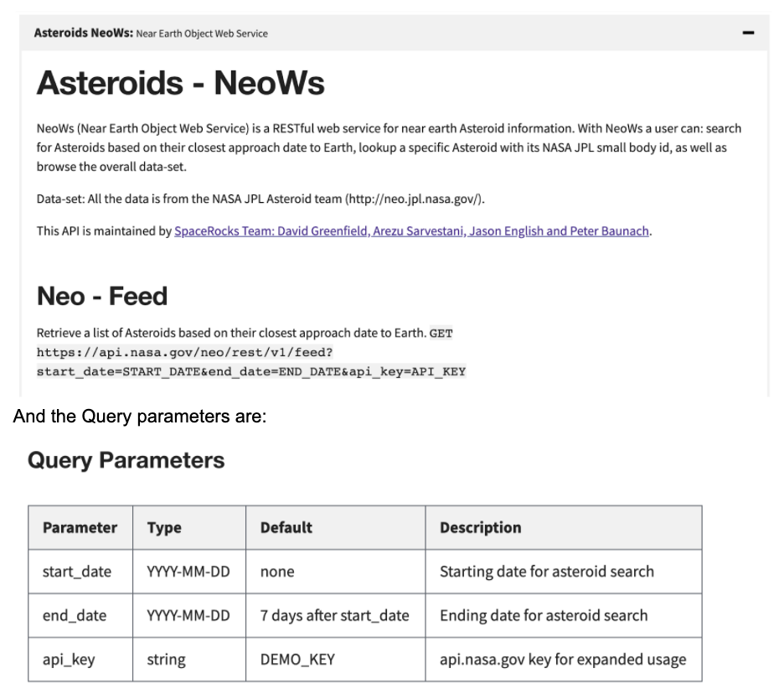
Task: Click the "string" type cell
Action: (166, 660)
